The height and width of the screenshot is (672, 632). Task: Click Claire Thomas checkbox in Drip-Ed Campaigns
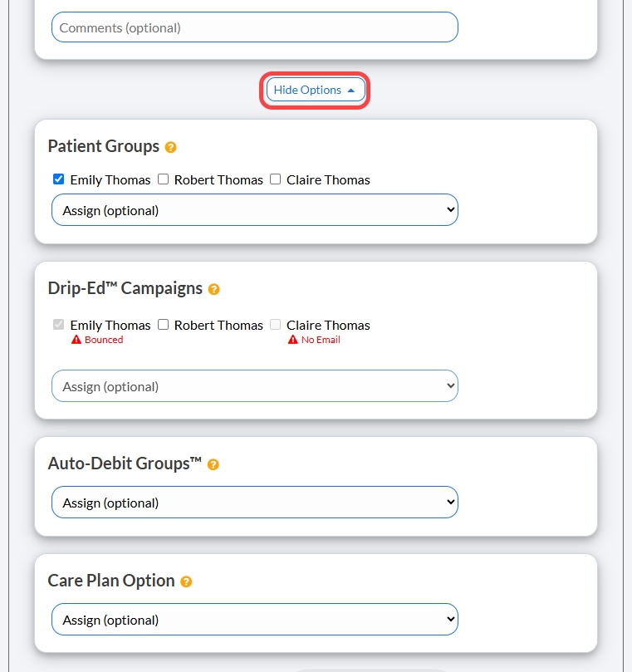coord(276,325)
